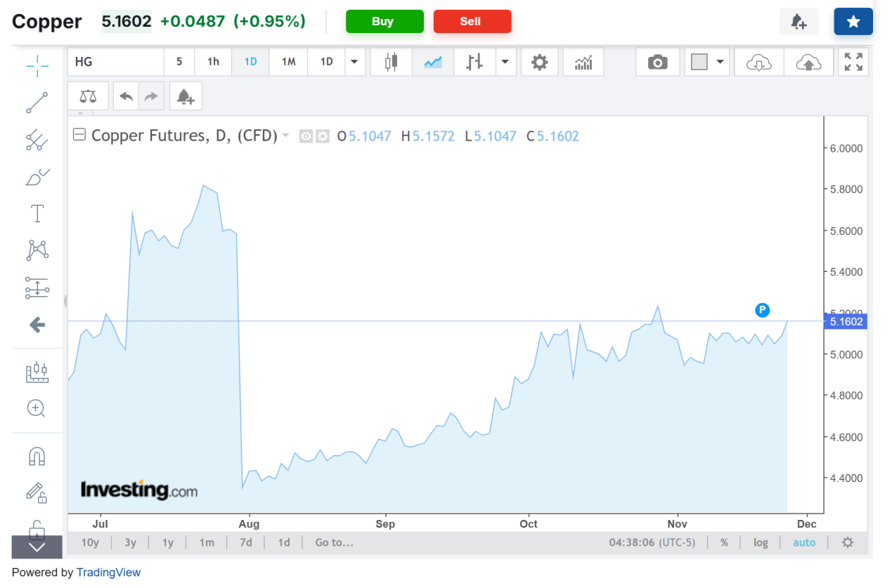The height and width of the screenshot is (588, 892).
Task: Switch to the 1h interval
Action: 213,62
